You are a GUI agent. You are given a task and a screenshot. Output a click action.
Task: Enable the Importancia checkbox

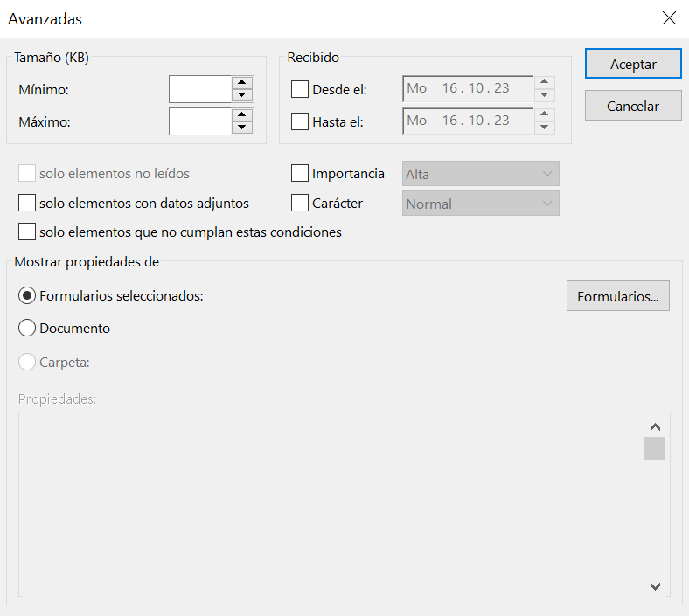click(300, 173)
